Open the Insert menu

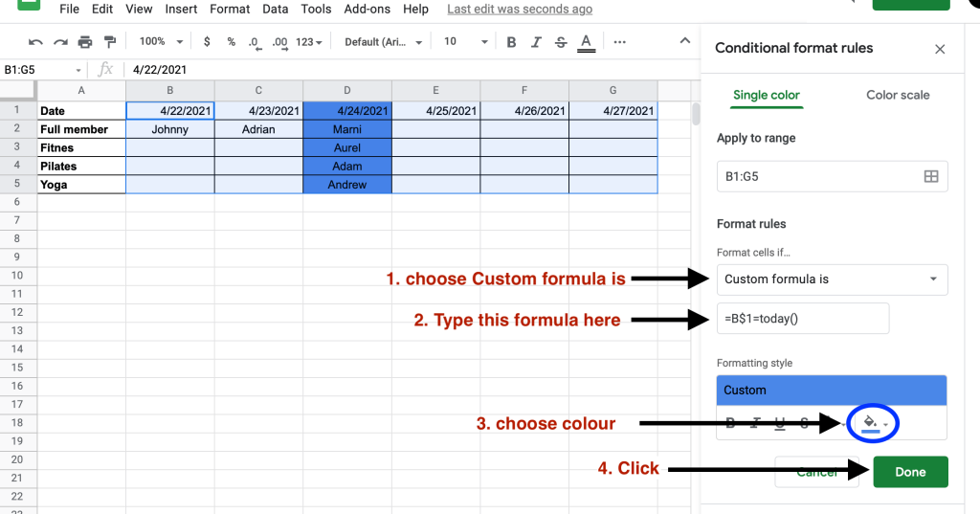coord(181,9)
